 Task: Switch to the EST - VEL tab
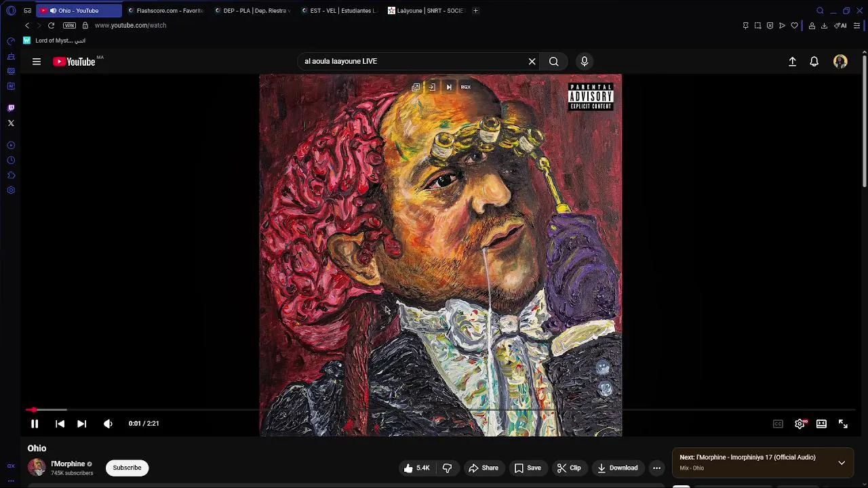coord(339,10)
